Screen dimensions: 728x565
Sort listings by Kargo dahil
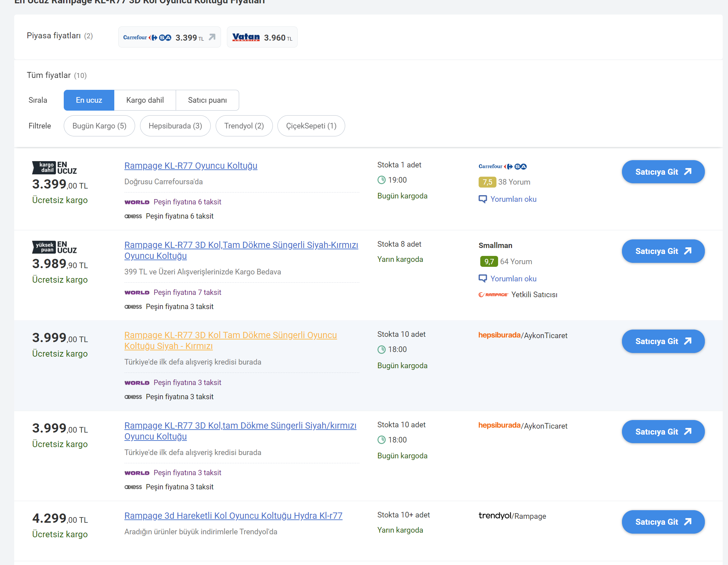pyautogui.click(x=145, y=100)
